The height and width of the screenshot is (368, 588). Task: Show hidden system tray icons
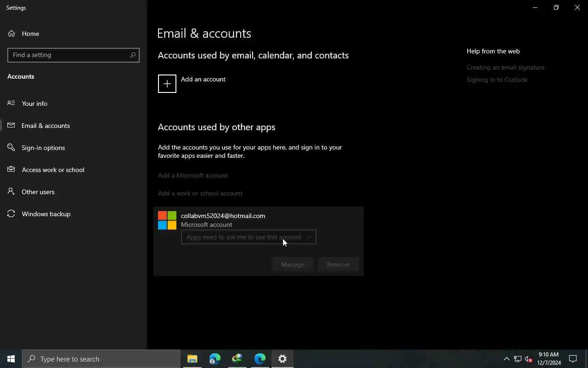tap(506, 359)
